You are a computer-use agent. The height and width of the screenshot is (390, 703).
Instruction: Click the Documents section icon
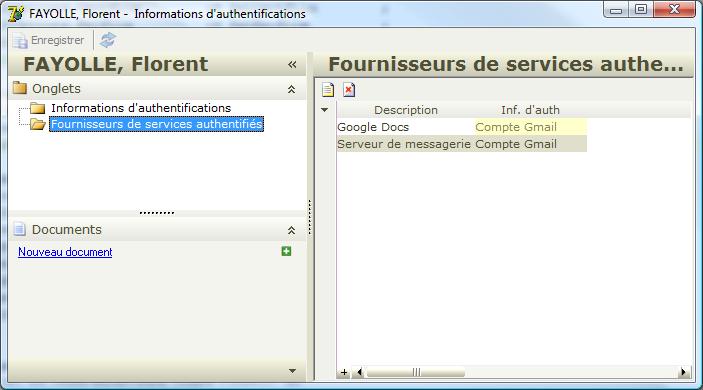20,229
